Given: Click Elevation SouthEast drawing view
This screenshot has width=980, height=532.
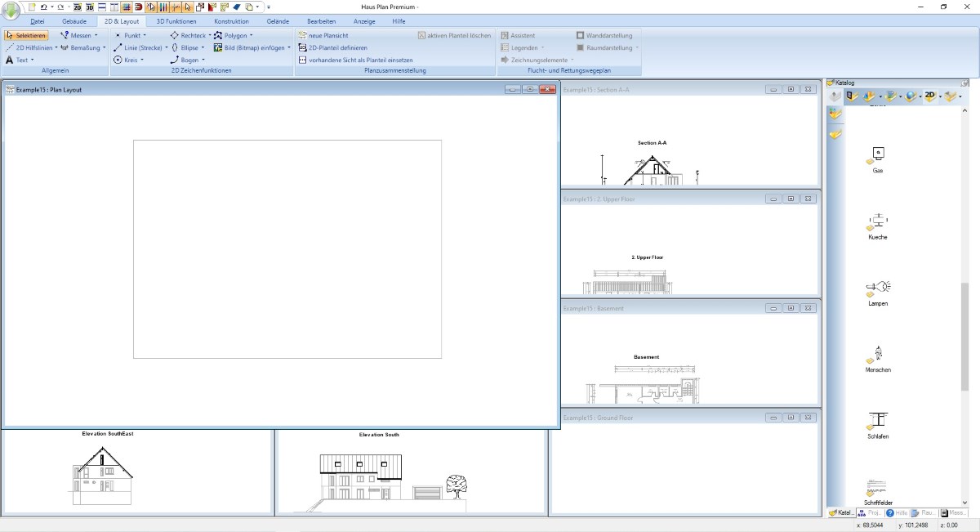Looking at the screenshot, I should (137, 472).
